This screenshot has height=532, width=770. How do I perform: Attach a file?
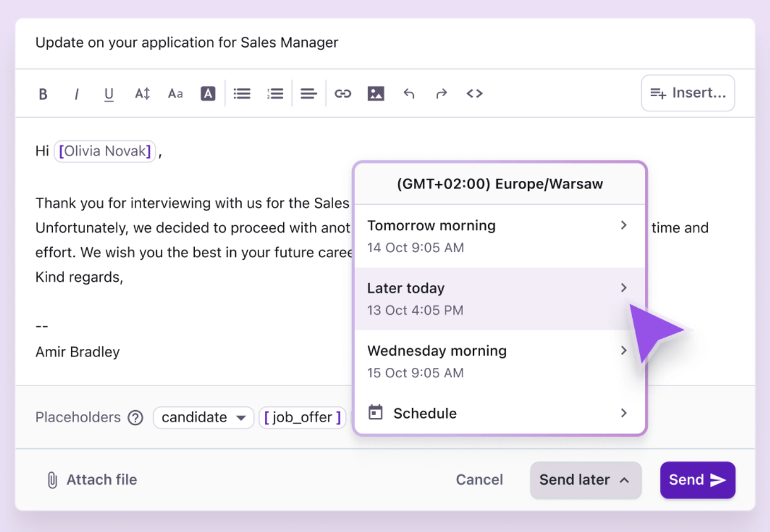click(92, 480)
